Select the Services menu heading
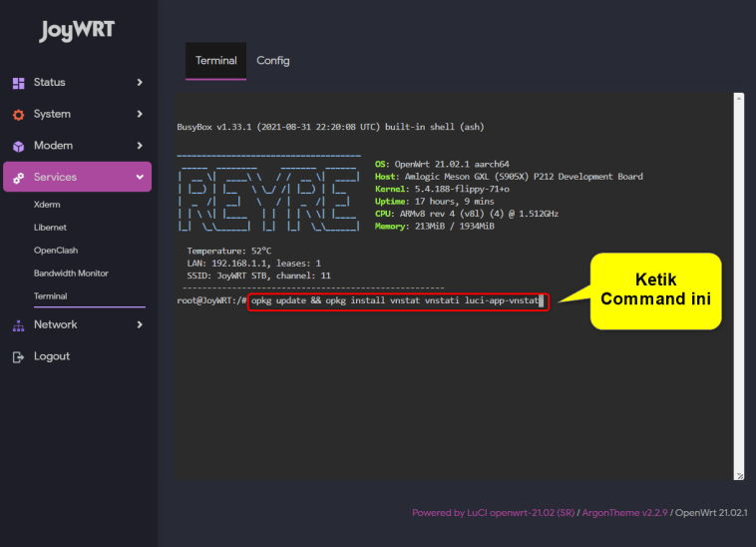The height and width of the screenshot is (547, 756). (x=77, y=177)
